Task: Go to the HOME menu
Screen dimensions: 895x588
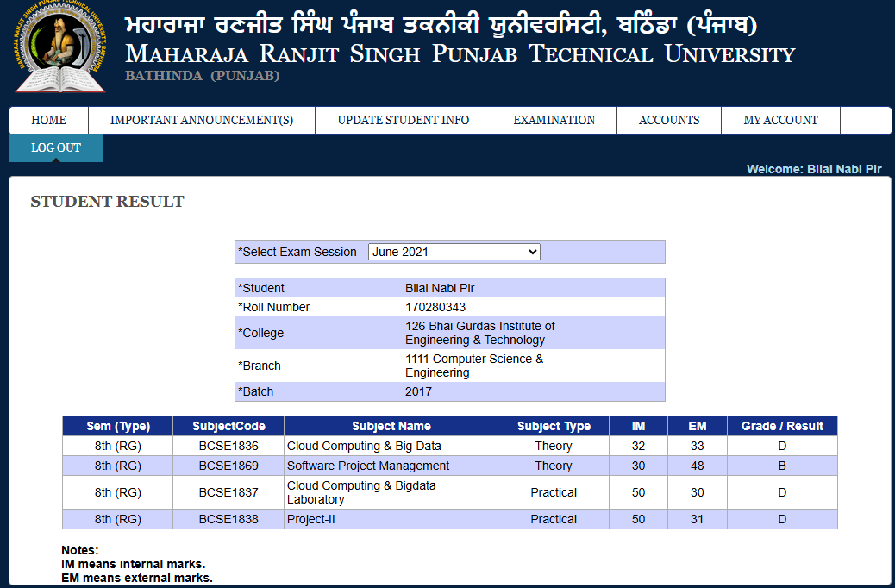Action: (48, 121)
